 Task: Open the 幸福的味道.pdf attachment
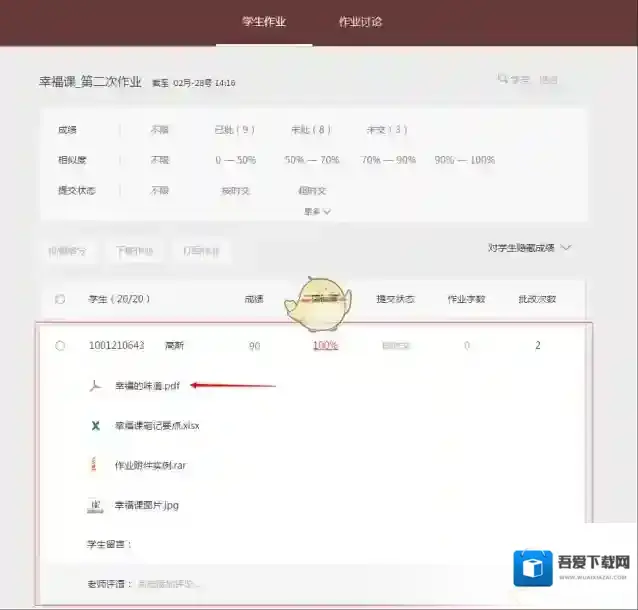click(147, 385)
